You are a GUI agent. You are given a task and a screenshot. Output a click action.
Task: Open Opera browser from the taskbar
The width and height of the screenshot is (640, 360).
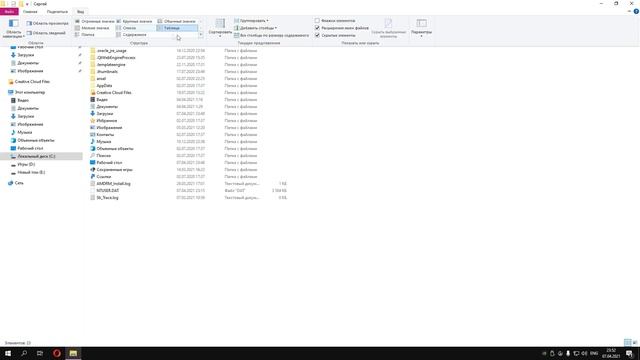(57, 353)
